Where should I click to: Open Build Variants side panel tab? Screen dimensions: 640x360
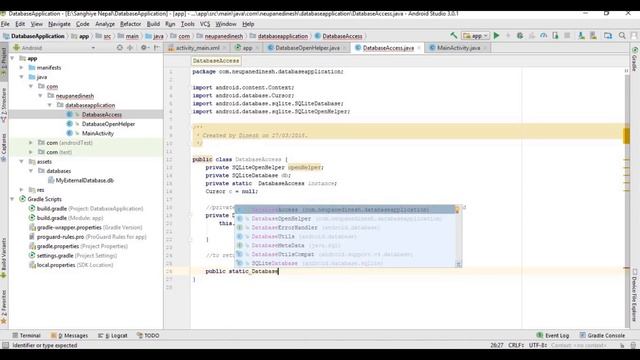point(4,258)
